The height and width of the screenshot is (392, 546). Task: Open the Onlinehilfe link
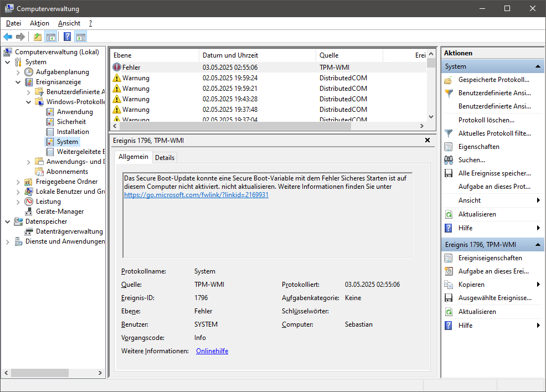pos(212,351)
